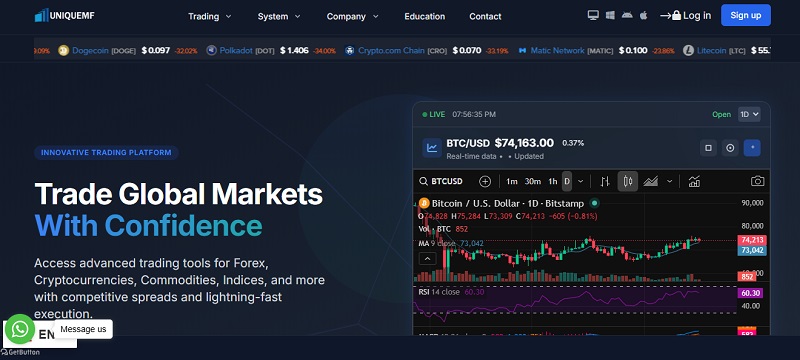Click the BTCUSD symbol search field

click(441, 182)
